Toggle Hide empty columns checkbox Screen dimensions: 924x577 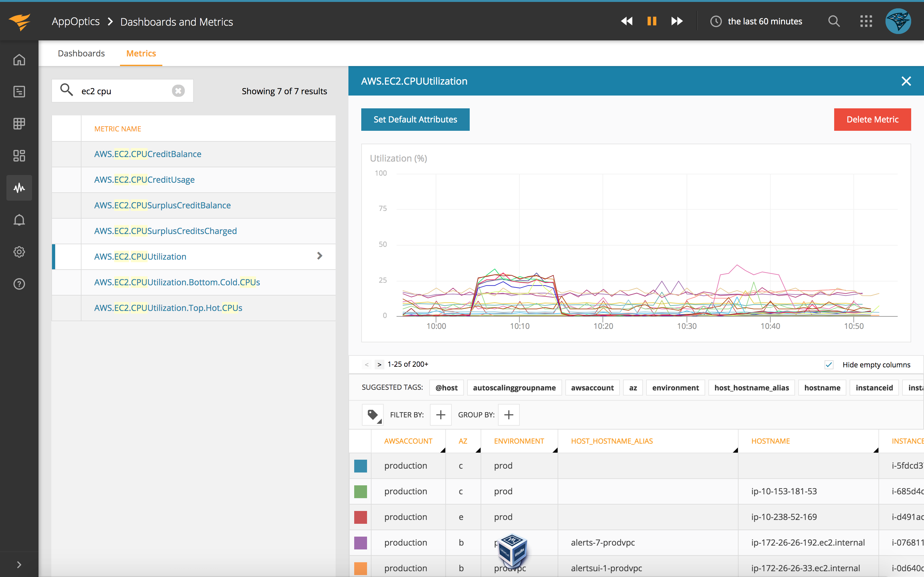tap(828, 365)
